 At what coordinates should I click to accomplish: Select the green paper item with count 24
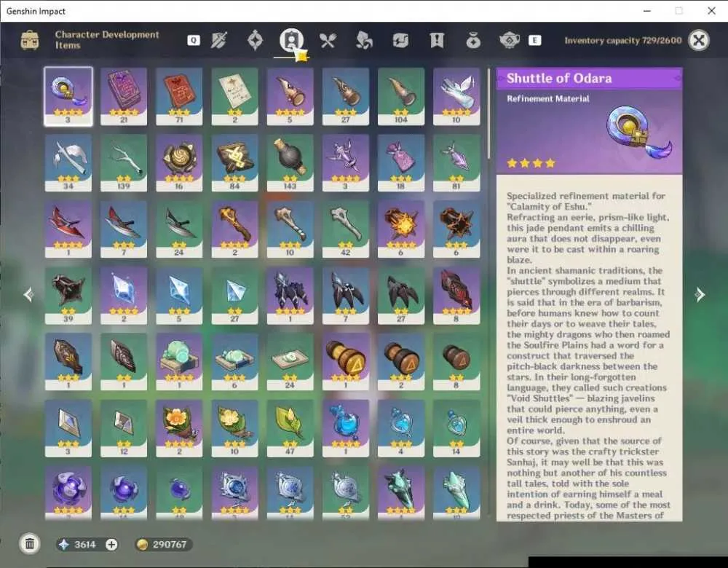[290, 362]
